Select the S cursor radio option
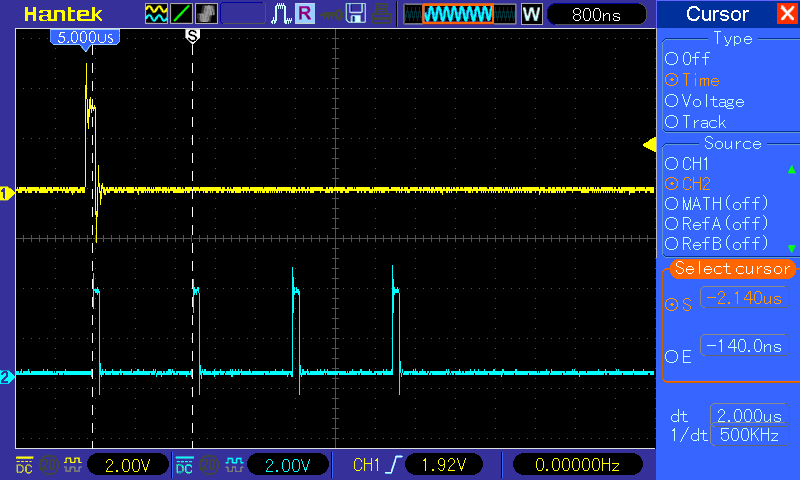This screenshot has height=480, width=800. pyautogui.click(x=679, y=305)
